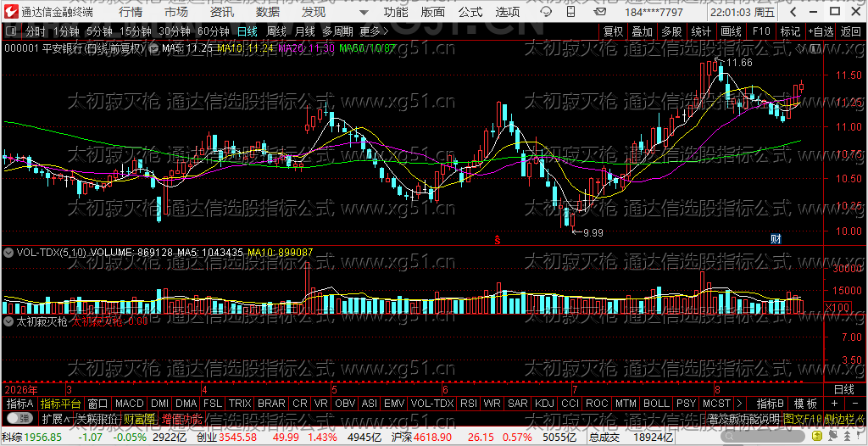Switch to the 周线 weekly period
Image resolution: width=868 pixels, height=446 pixels.
[275, 31]
